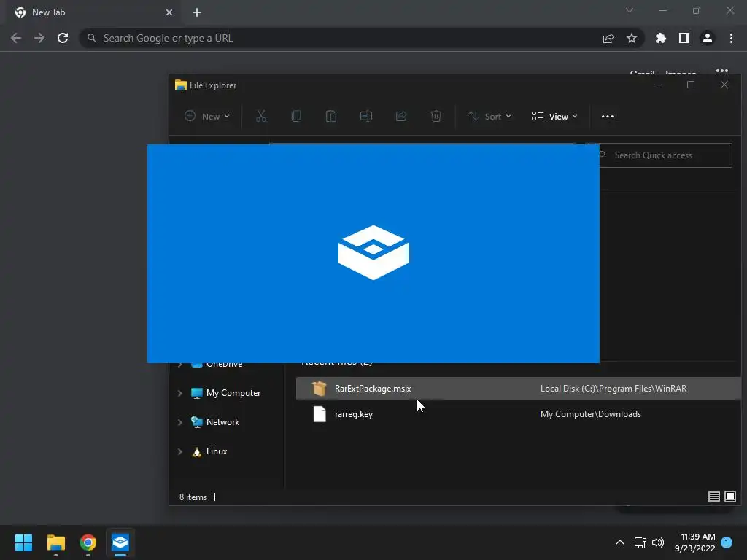Click My Computer\Downloads path text
This screenshot has height=560, width=747.
(591, 414)
